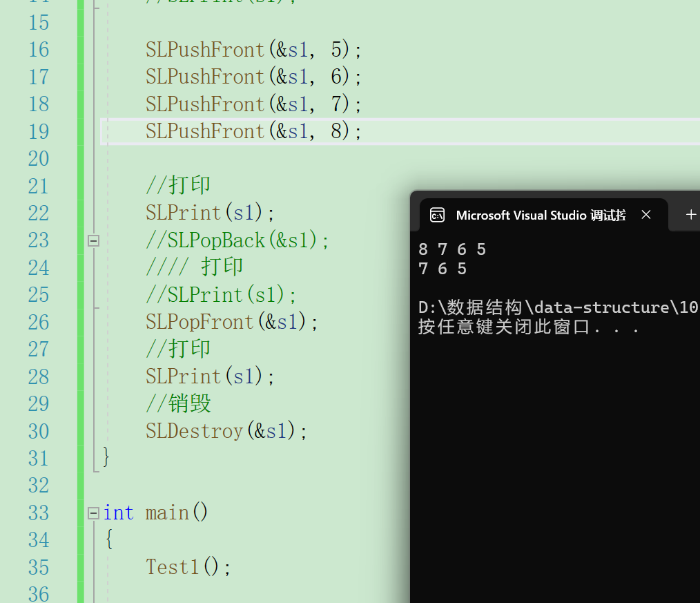The image size is (700, 603).
Task: Click the SLPrint(s1) call on line 22
Action: pos(210,213)
